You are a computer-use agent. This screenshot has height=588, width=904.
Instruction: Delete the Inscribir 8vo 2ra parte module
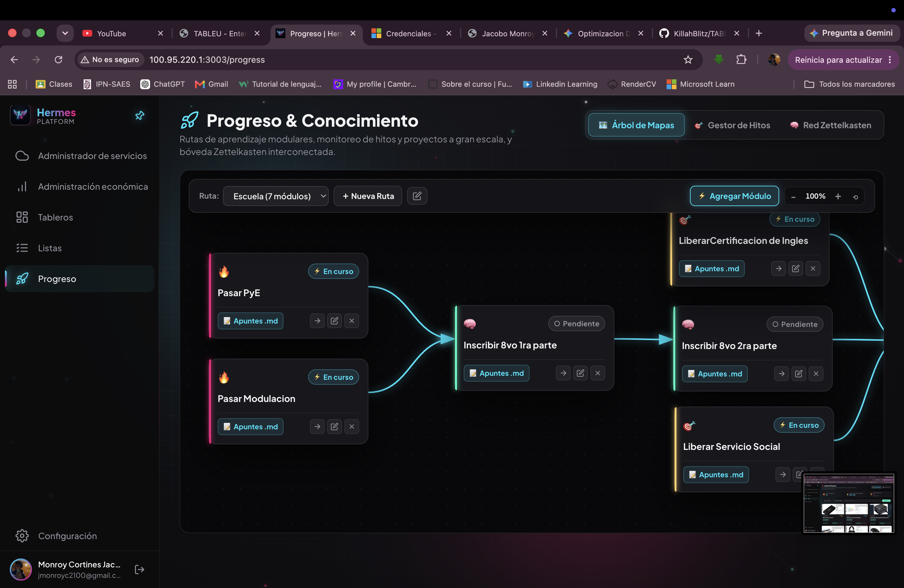coord(816,374)
